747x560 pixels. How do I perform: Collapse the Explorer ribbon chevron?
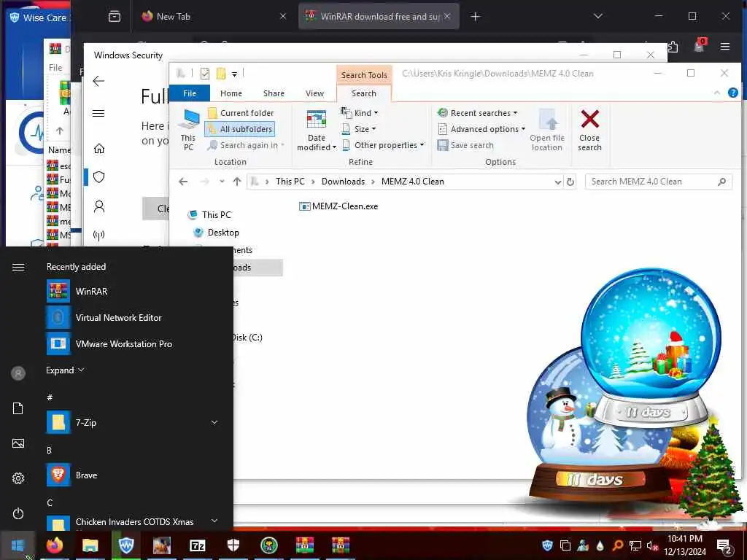coord(716,93)
